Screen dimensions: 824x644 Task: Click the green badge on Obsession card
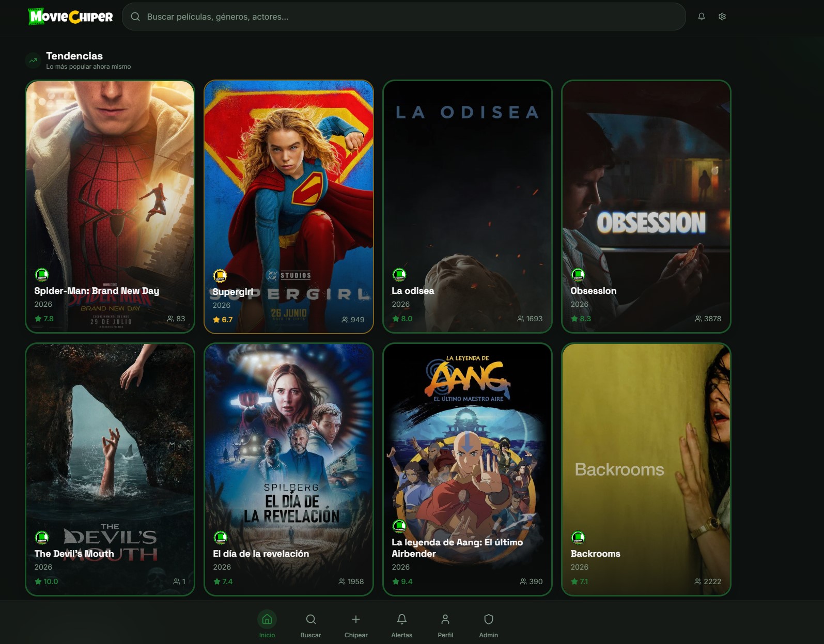click(x=578, y=275)
